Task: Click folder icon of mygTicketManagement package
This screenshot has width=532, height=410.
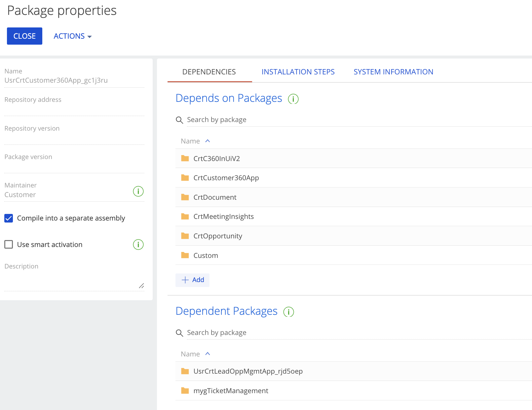Action: click(185, 391)
